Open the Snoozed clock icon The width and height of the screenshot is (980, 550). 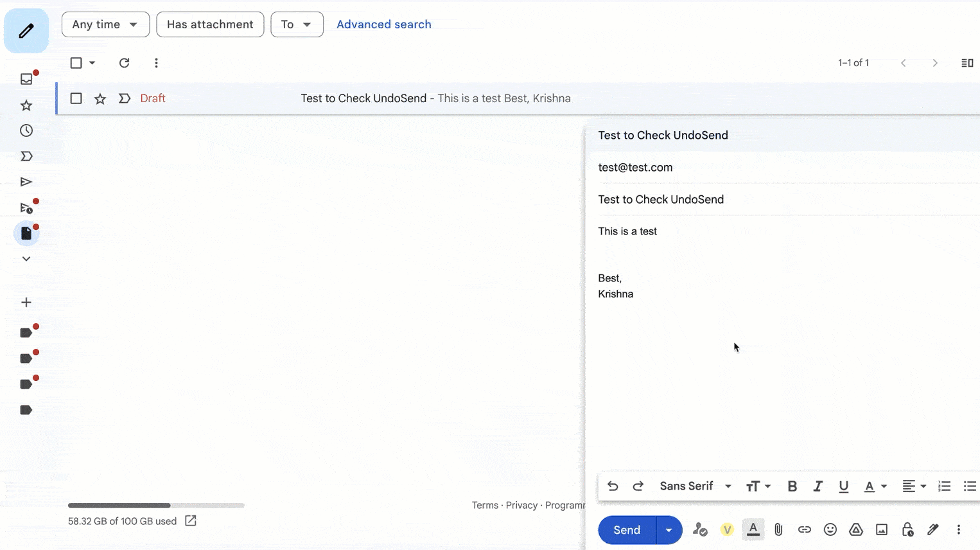click(x=26, y=130)
